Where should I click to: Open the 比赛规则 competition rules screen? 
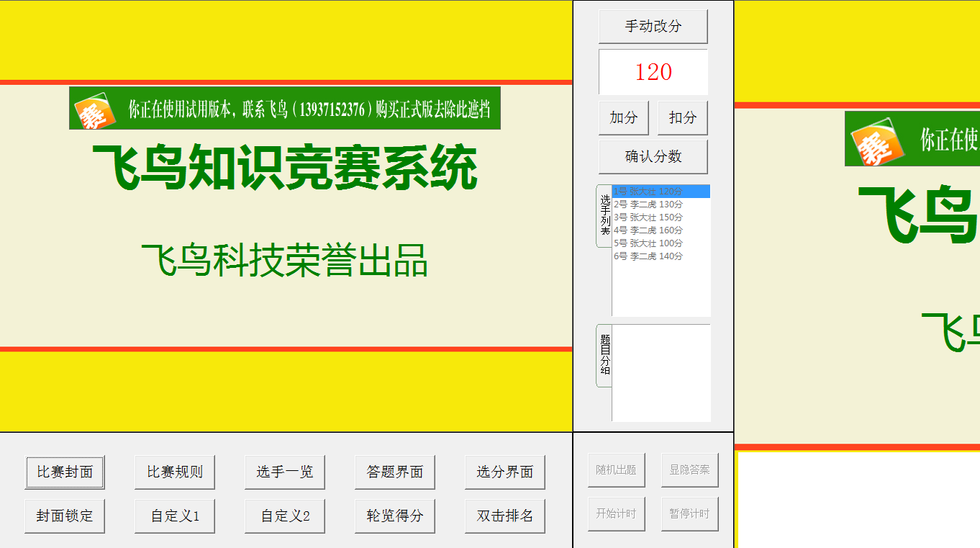point(175,472)
